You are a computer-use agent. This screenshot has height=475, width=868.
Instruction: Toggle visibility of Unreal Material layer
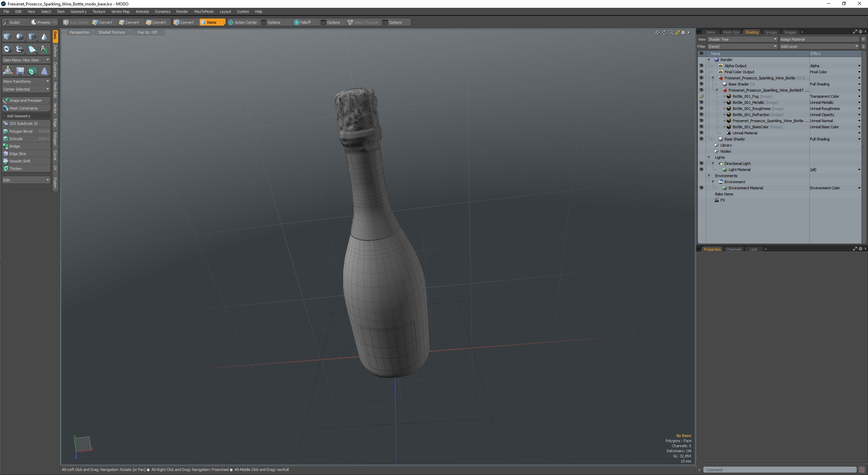tap(701, 133)
